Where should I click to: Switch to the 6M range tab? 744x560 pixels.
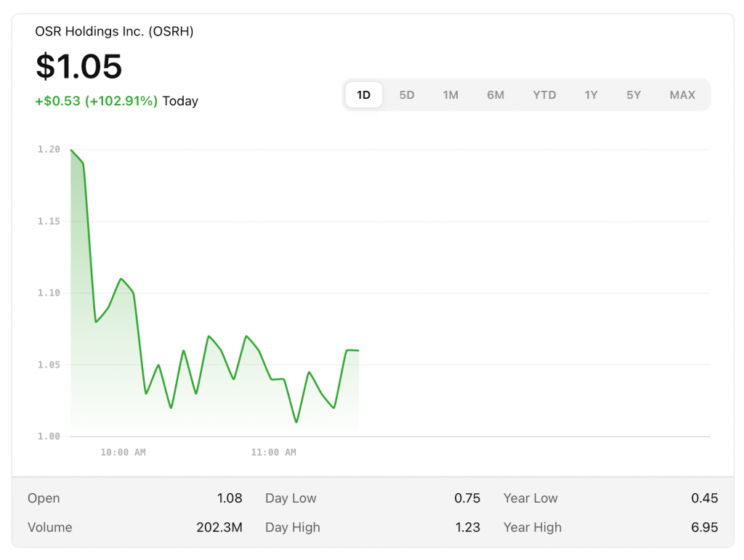(496, 95)
